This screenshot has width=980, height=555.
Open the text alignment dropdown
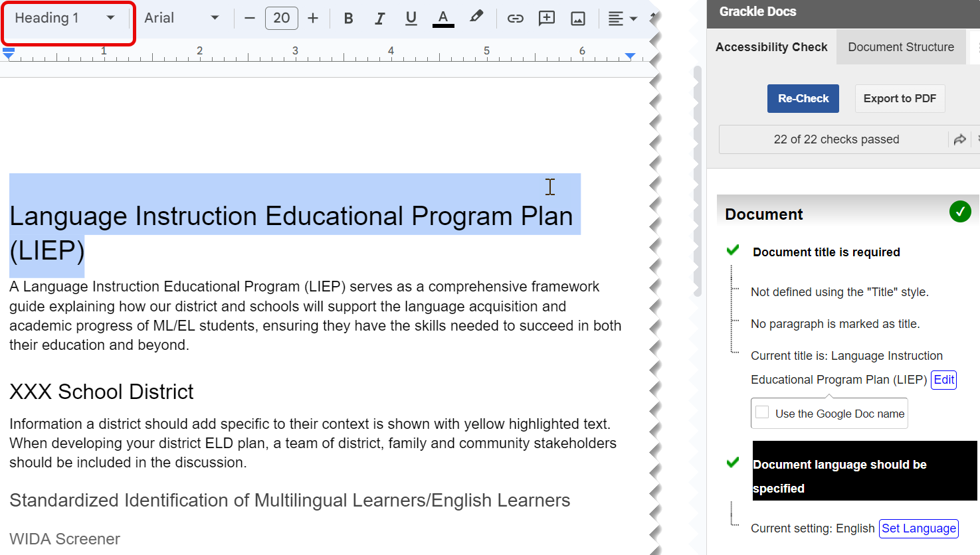pyautogui.click(x=623, y=19)
